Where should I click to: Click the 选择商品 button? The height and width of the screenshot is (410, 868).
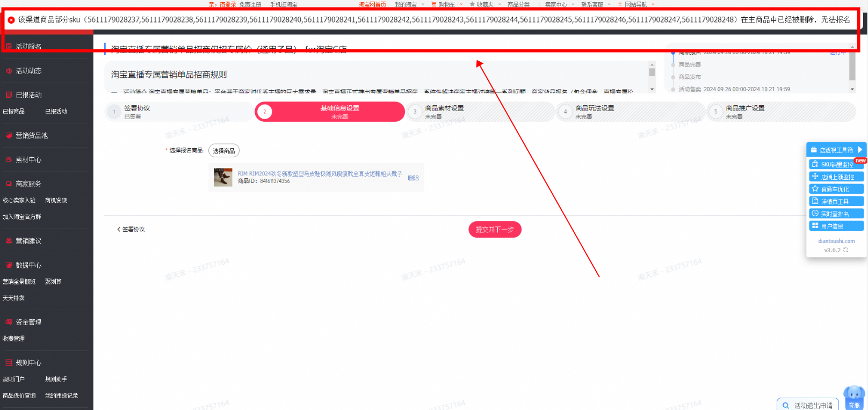tap(224, 151)
